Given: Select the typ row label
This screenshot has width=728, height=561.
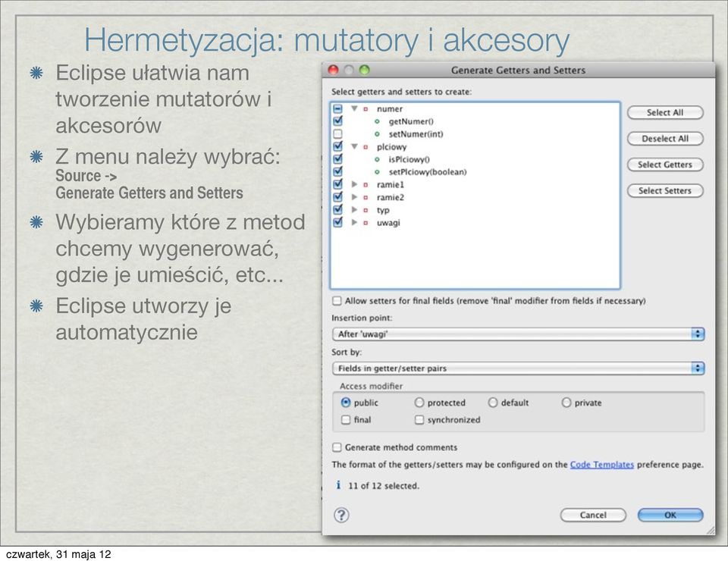Looking at the screenshot, I should [x=383, y=210].
